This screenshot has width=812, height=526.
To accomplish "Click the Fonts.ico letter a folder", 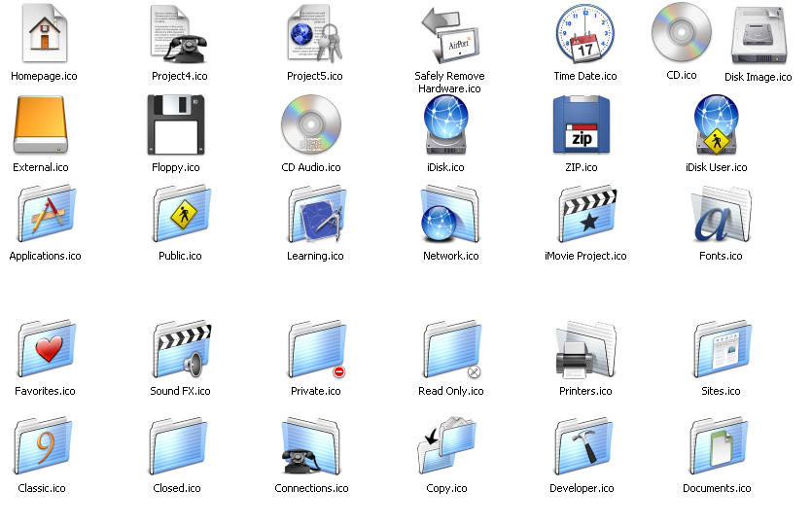I will [x=721, y=214].
